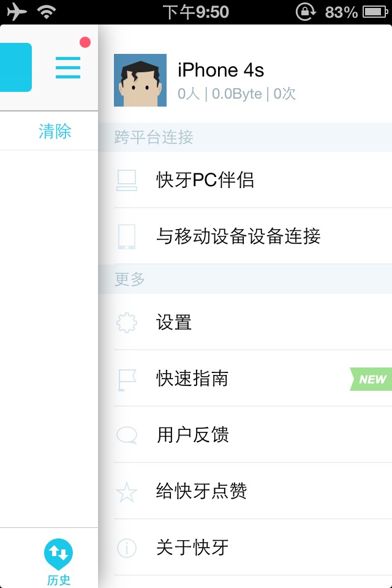Tap the star icon beside 给快牙点赞
The width and height of the screenshot is (392, 588).
point(127,492)
